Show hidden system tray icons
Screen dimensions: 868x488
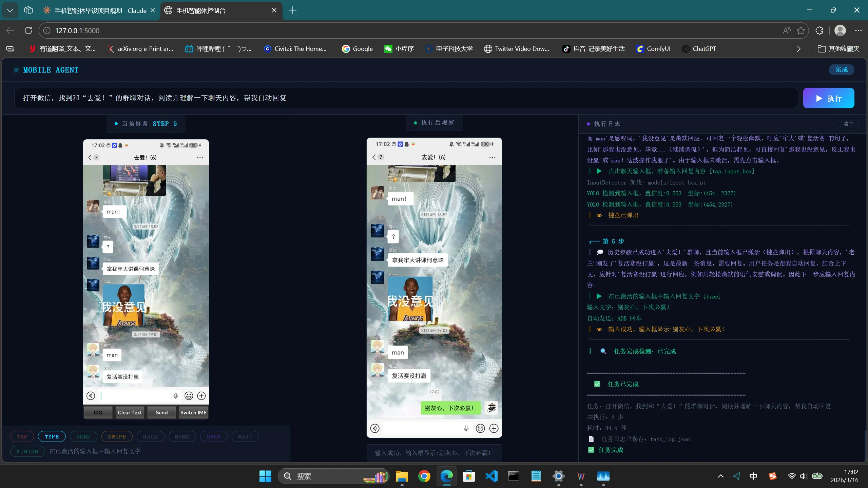tap(720, 476)
